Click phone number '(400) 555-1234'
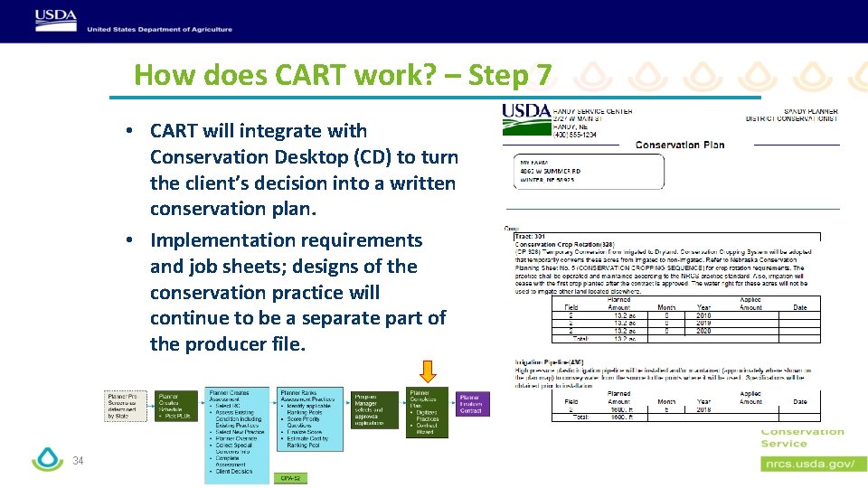The image size is (868, 488). 575,135
